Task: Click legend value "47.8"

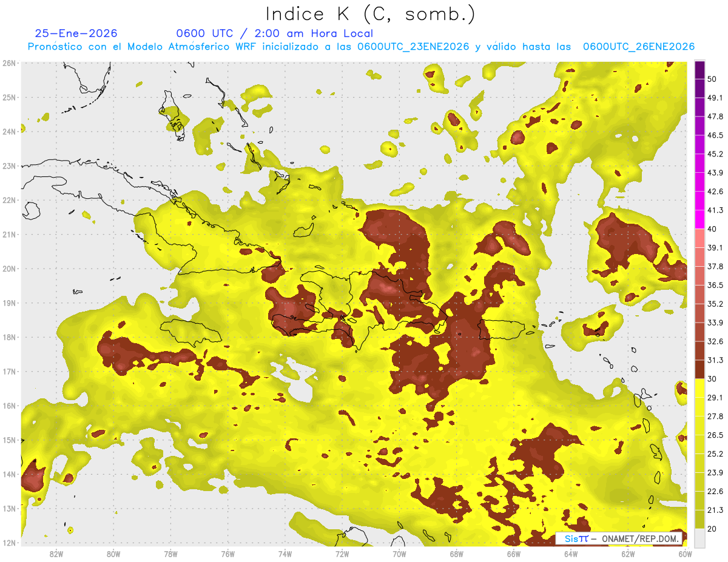Action: pyautogui.click(x=715, y=116)
